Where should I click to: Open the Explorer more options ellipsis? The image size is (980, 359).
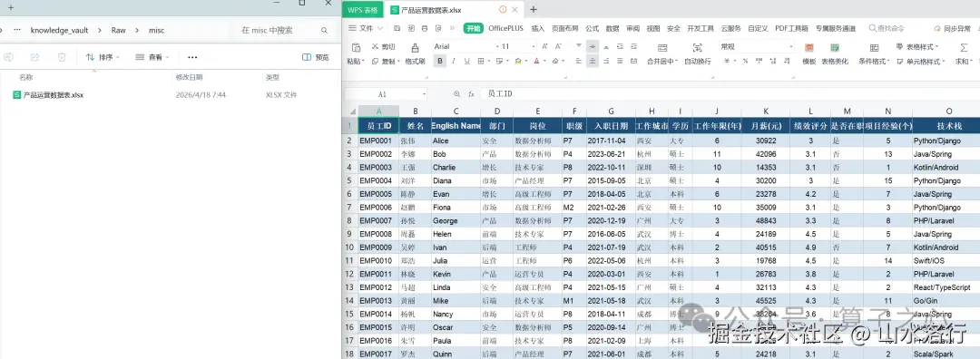pos(192,57)
